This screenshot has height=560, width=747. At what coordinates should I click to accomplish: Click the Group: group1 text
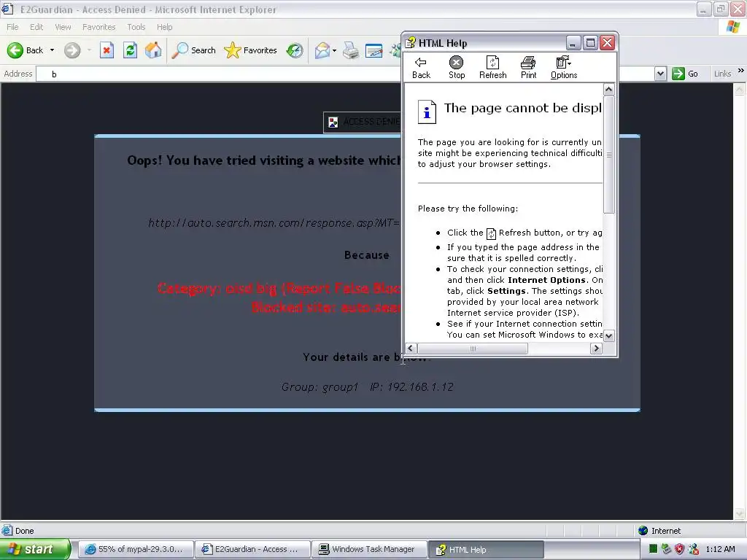click(x=320, y=386)
